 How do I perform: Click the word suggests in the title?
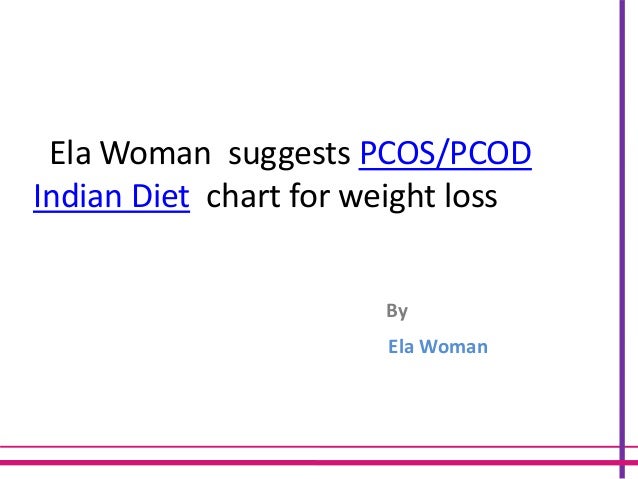[x=289, y=155]
